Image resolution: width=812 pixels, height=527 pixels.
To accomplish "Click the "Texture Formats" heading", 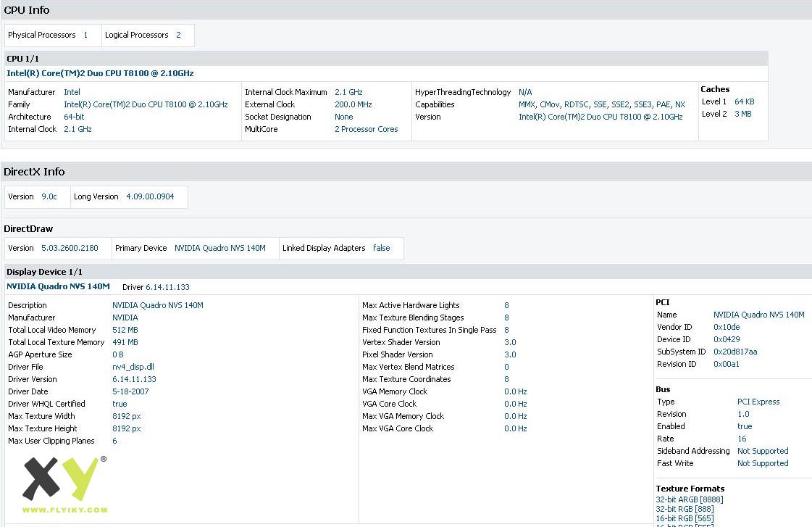I will point(690,489).
